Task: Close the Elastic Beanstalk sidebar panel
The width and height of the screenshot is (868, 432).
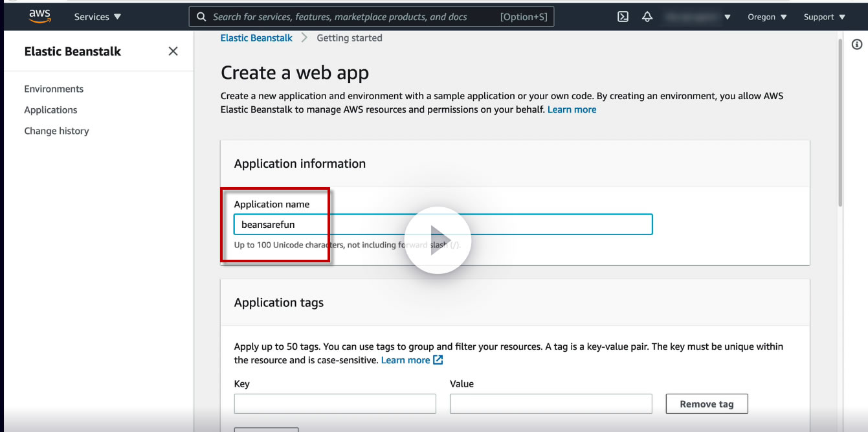Action: pos(173,51)
